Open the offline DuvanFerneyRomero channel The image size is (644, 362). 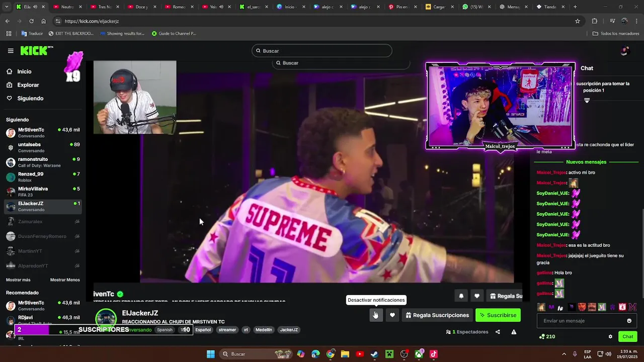43,236
